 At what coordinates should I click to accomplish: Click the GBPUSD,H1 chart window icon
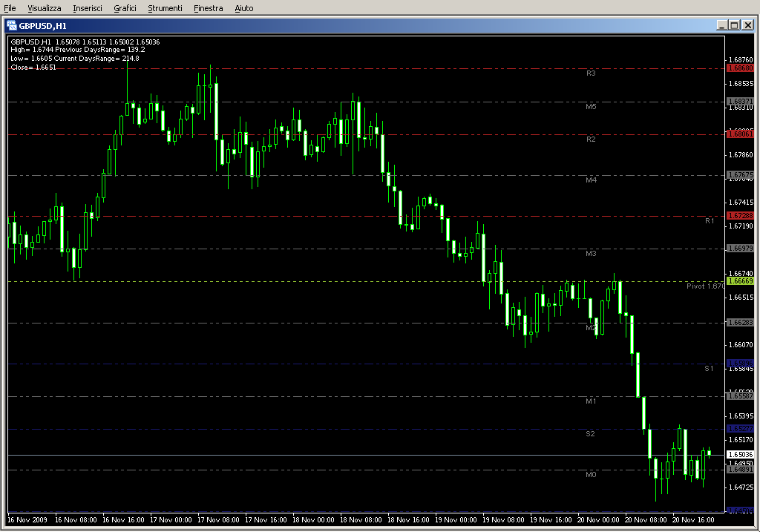12,26
